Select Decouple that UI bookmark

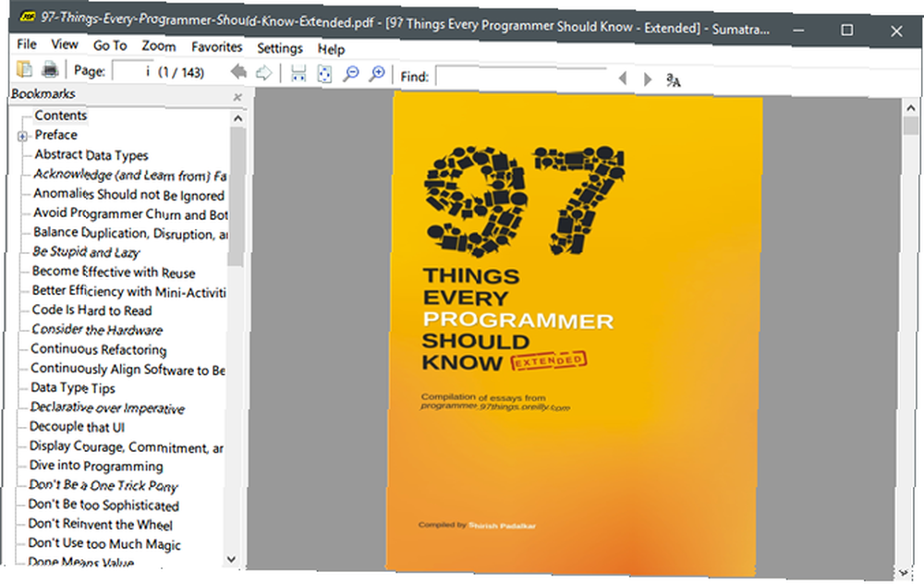78,427
